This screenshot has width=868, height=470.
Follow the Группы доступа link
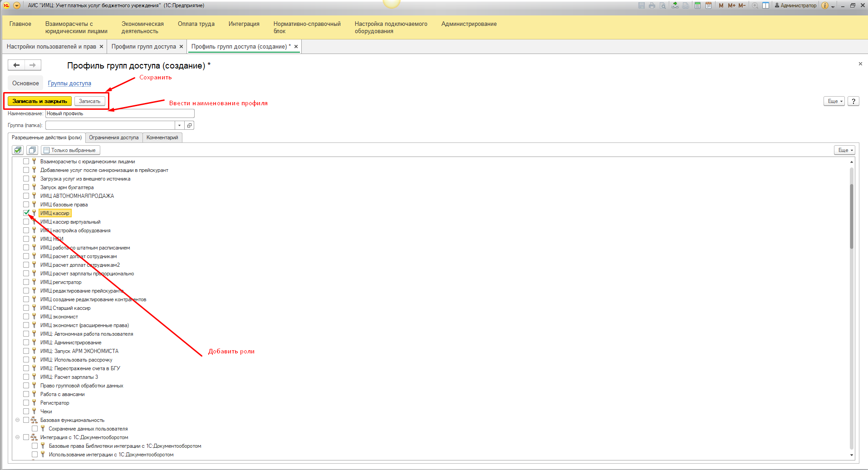point(69,83)
